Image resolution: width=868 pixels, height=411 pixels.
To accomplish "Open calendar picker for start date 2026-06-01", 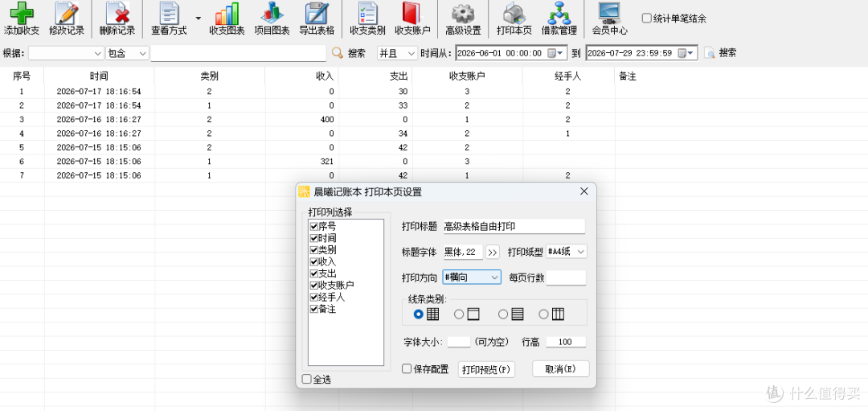I will tap(556, 53).
